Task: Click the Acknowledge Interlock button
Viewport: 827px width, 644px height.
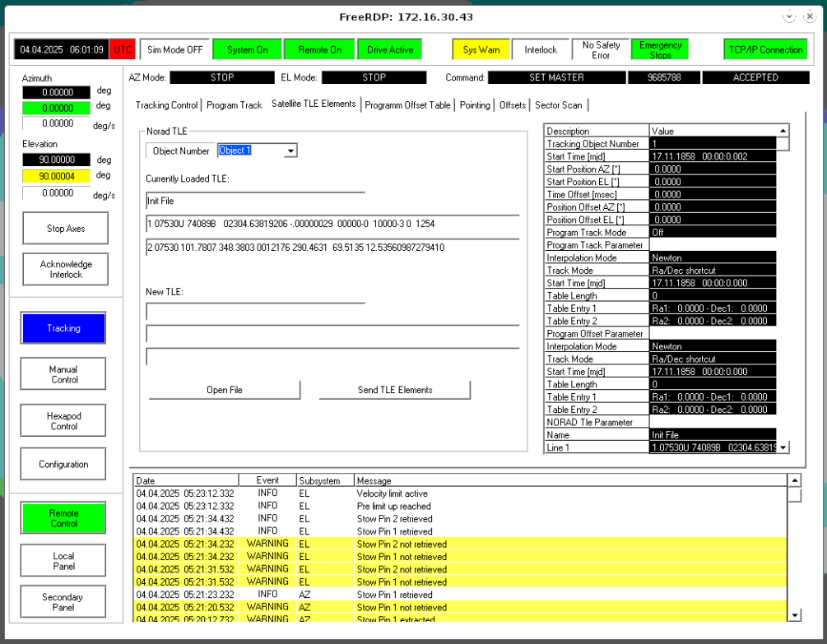Action: point(65,269)
